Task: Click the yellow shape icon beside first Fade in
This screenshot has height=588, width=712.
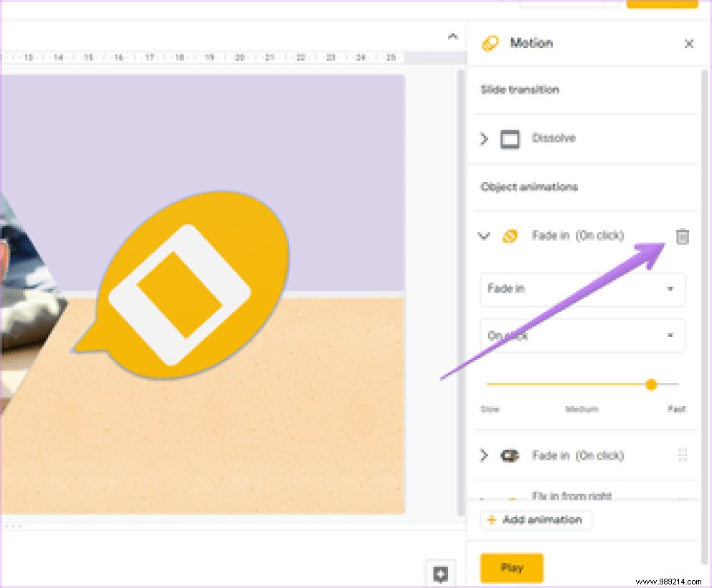Action: pyautogui.click(x=510, y=235)
